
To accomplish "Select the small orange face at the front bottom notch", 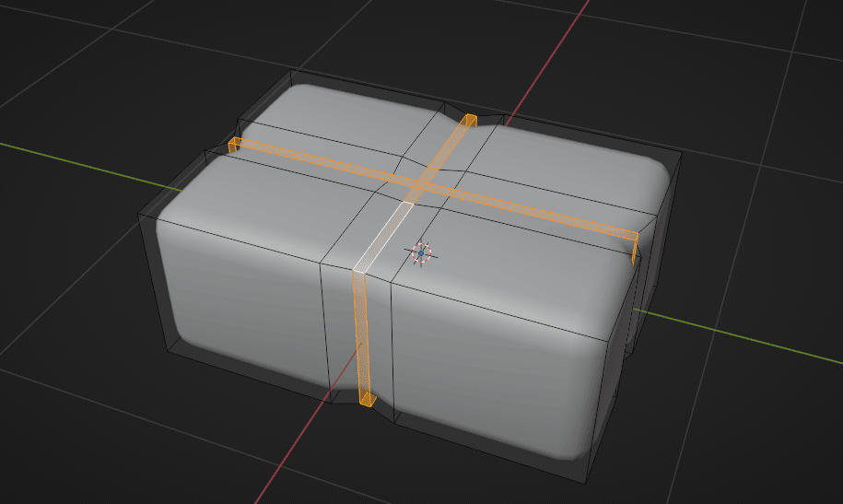I will click(x=367, y=399).
